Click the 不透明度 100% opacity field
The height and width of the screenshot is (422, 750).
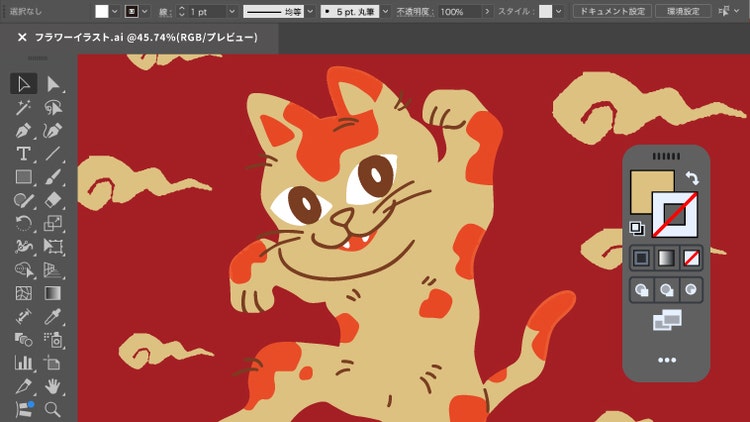coord(459,11)
